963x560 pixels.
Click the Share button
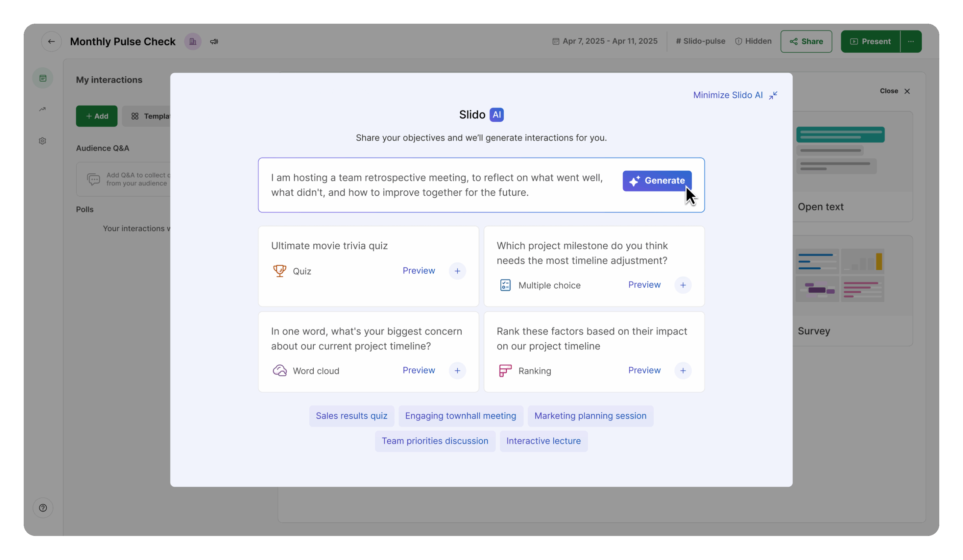[806, 41]
